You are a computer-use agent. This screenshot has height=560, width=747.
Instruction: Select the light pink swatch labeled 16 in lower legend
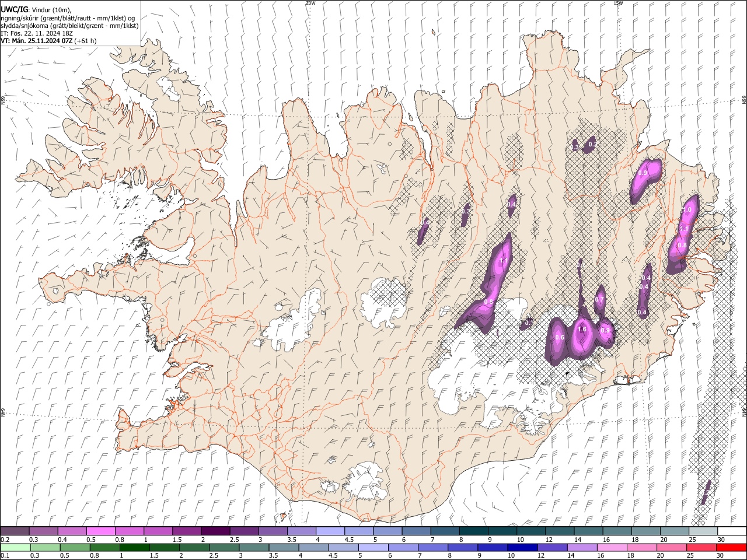point(611,547)
